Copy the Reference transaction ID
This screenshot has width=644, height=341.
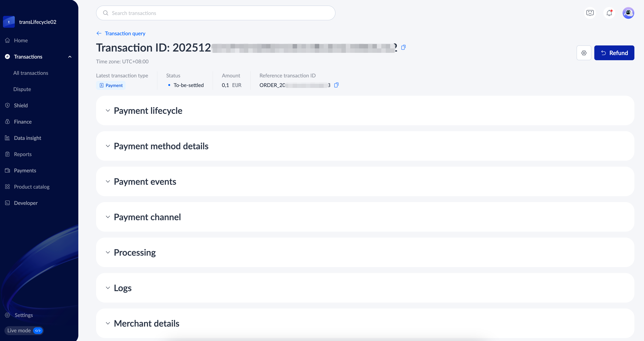click(336, 85)
